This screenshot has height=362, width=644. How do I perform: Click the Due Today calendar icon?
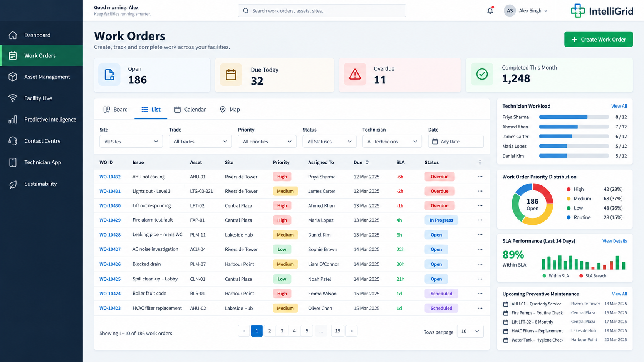pyautogui.click(x=231, y=75)
